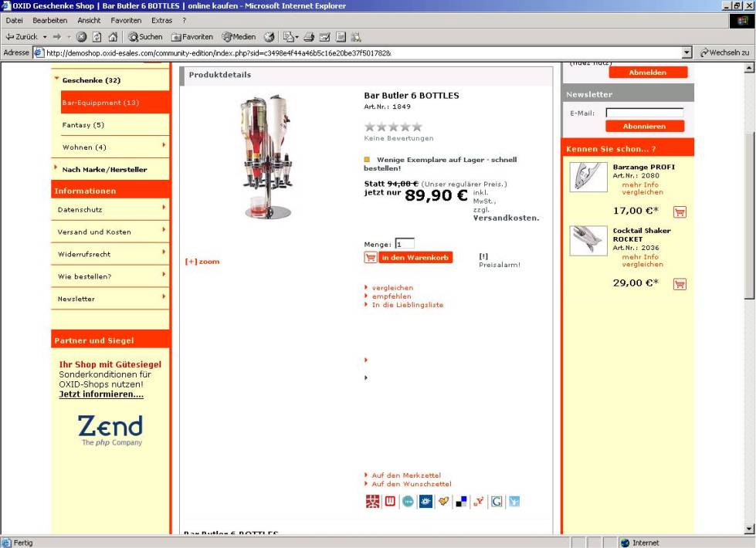Screen dimensions: 756x548
Task: Click the del.icio.us bookmark icon
Action: 461,502
